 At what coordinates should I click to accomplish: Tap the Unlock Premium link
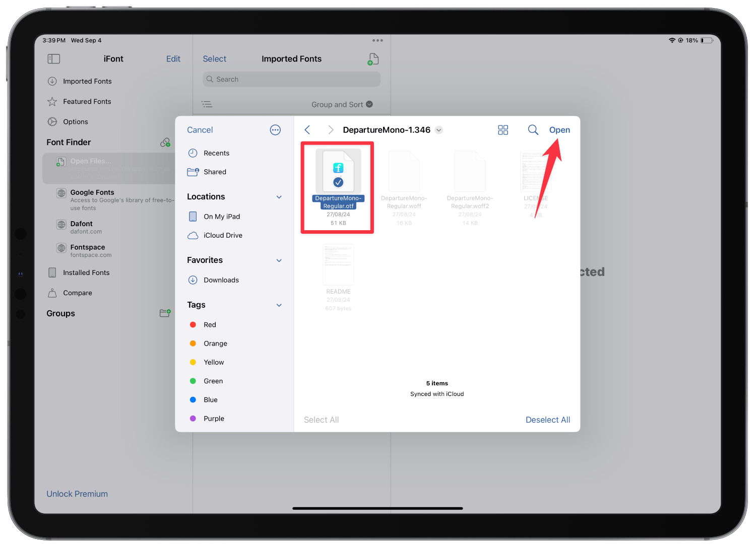coord(77,494)
